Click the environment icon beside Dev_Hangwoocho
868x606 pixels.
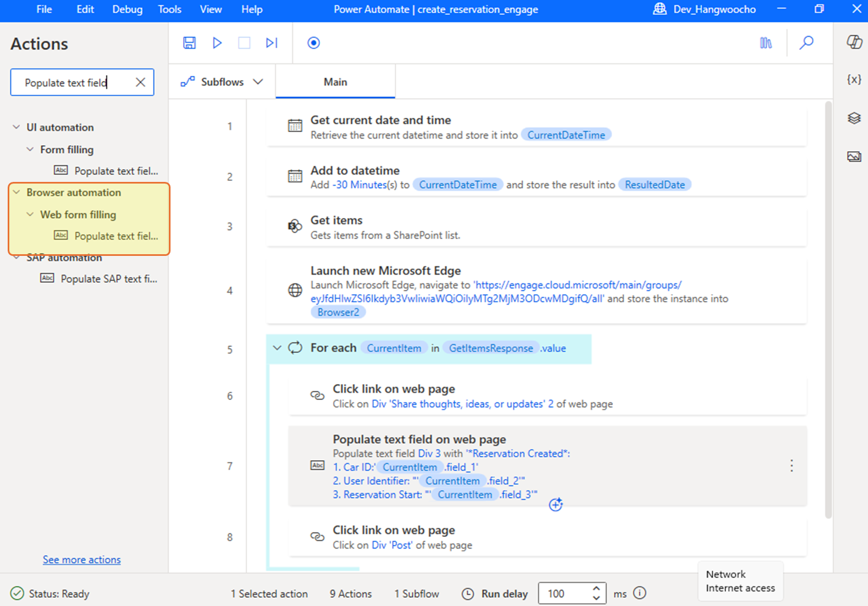point(660,9)
